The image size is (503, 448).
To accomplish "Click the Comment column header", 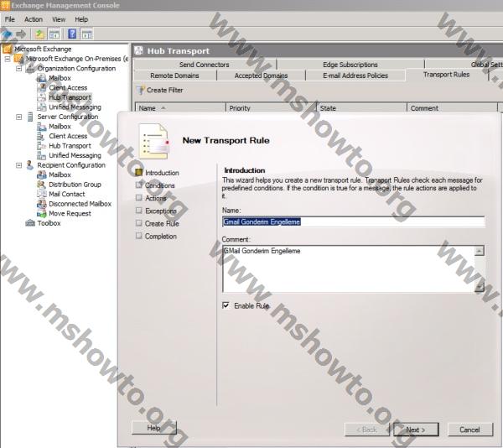I will click(x=453, y=108).
